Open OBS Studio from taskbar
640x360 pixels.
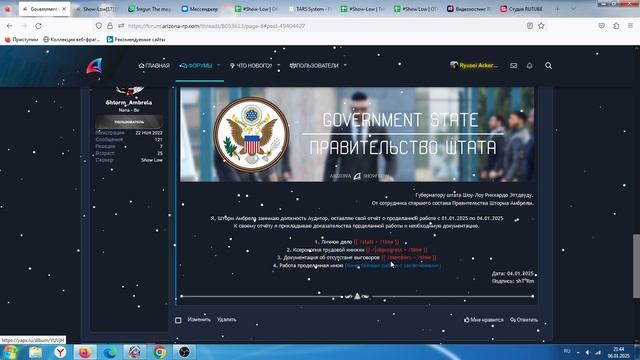coord(184,352)
